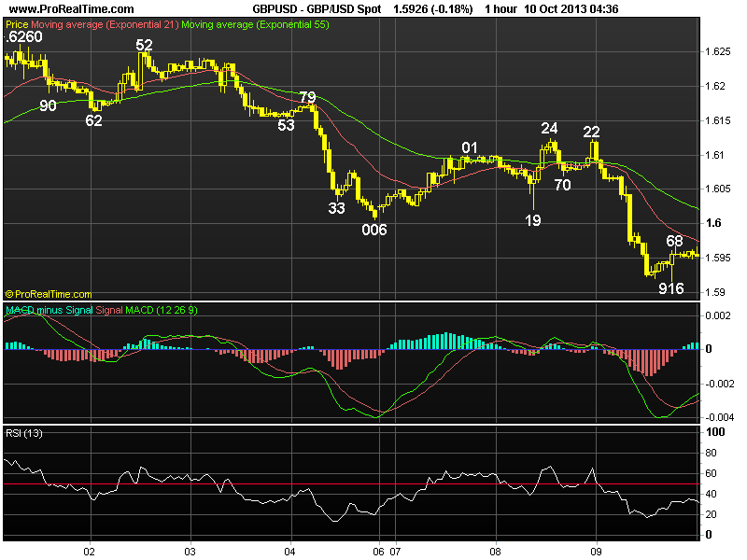Click the '79' peak annotation
The image size is (747, 560).
point(308,97)
